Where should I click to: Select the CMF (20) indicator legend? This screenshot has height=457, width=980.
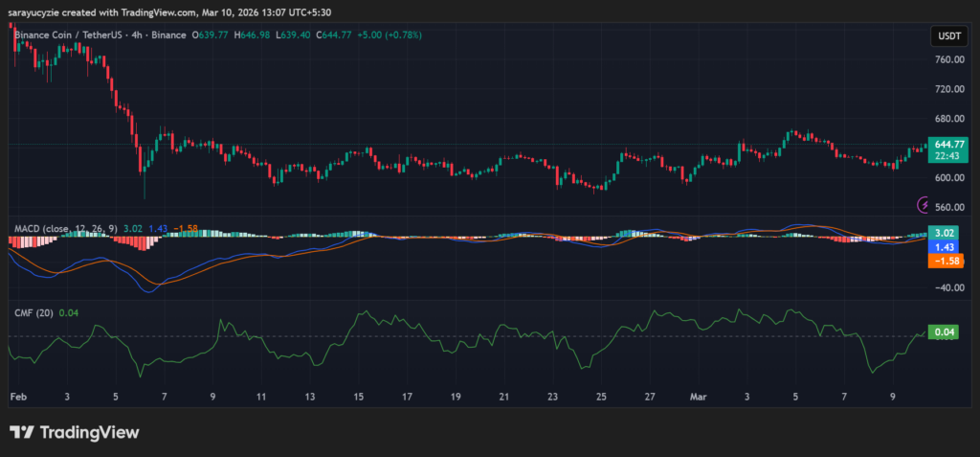[x=33, y=311]
